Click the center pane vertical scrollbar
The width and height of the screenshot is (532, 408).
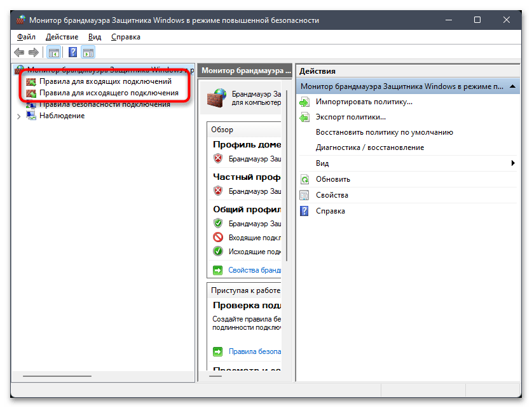click(287, 175)
